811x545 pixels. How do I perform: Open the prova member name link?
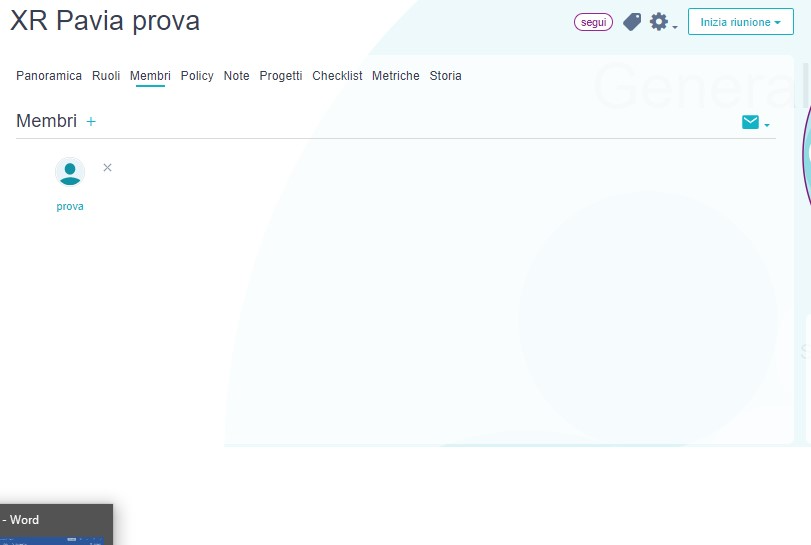70,206
